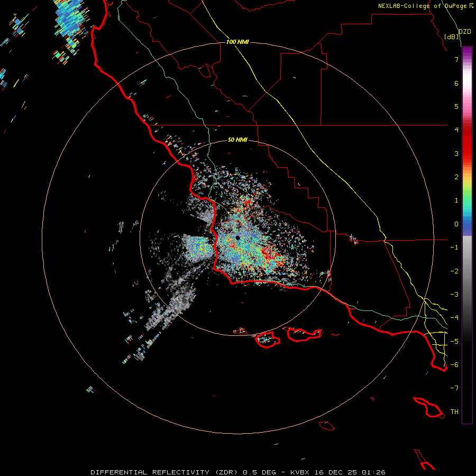The height and width of the screenshot is (476, 476).
Task: Click the -6 value on color scale
Action: click(454, 365)
